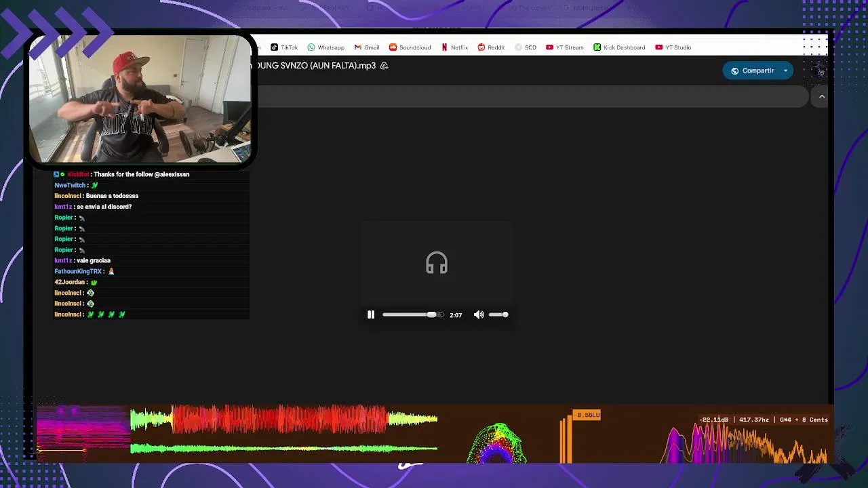Pause the audio playback
868x488 pixels.
click(x=371, y=314)
